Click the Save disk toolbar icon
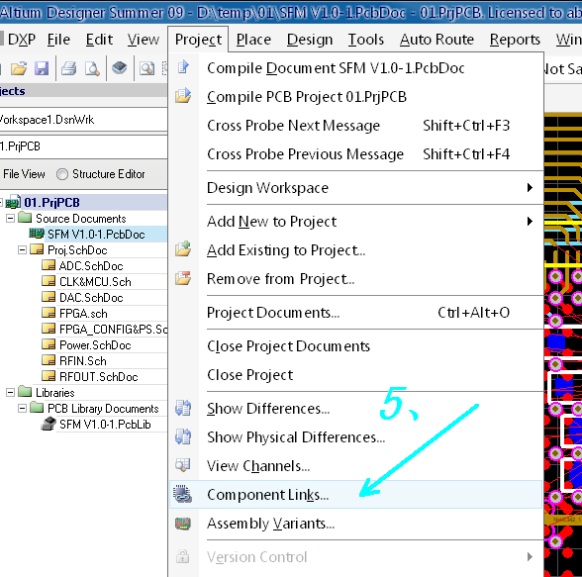 (x=42, y=68)
